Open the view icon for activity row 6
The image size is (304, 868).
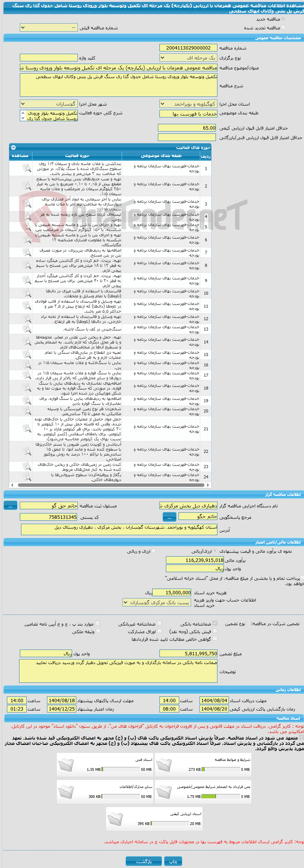26,240
